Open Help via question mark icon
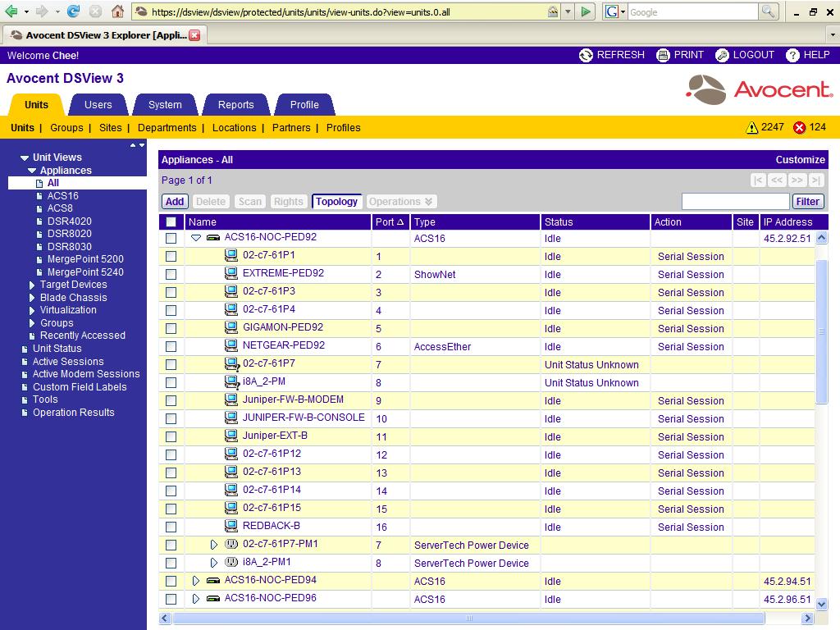The image size is (840, 630). click(x=792, y=55)
